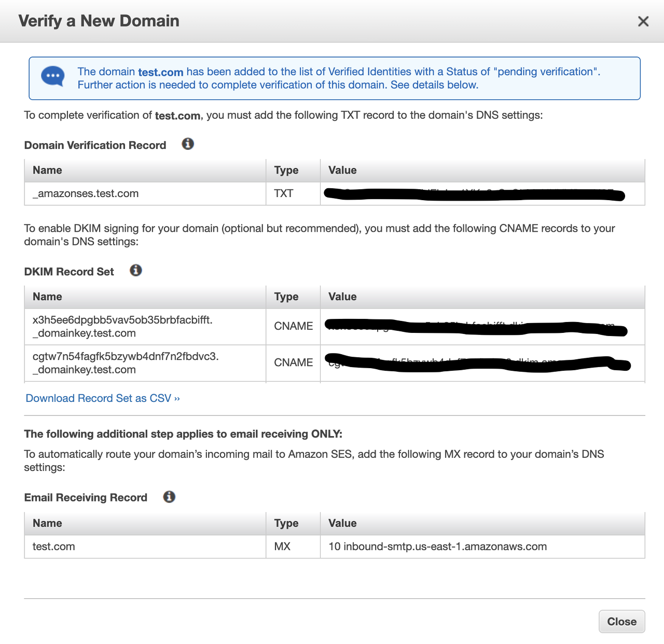
Task: Download Record Set as CSV
Action: tap(103, 398)
